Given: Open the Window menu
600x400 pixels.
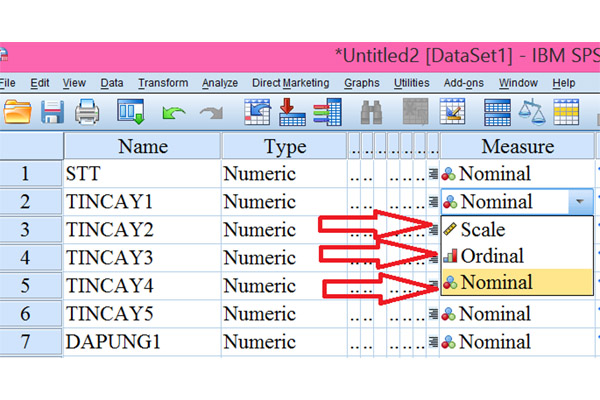Looking at the screenshot, I should pos(518,83).
